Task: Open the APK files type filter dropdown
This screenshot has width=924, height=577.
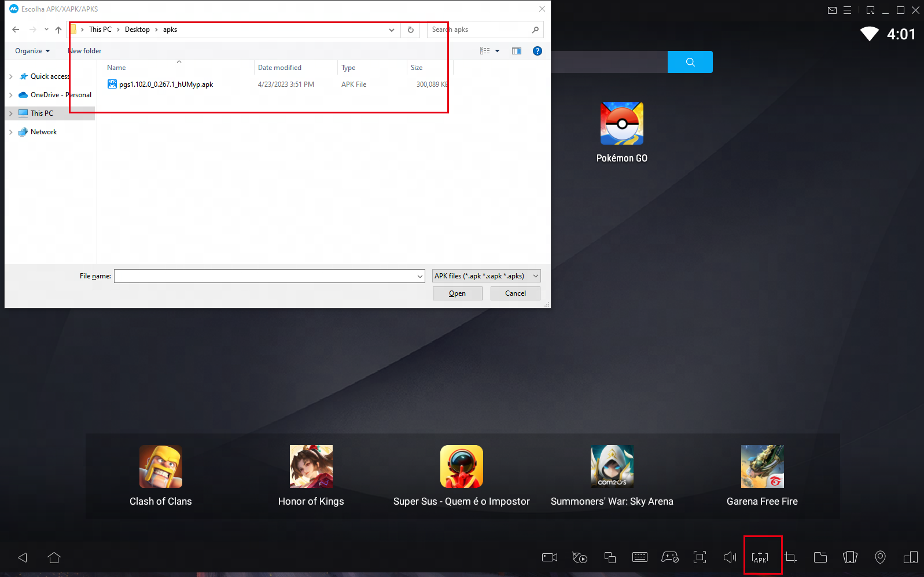Action: click(x=486, y=276)
